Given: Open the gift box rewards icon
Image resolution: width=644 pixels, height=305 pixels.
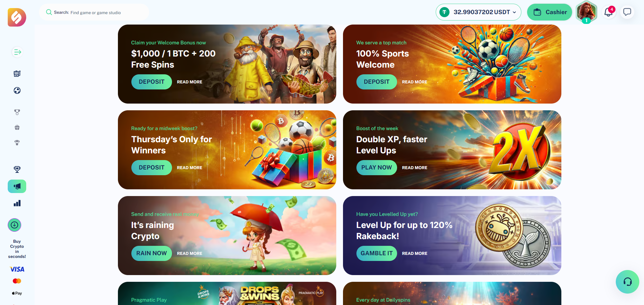Looking at the screenshot, I should pyautogui.click(x=17, y=127).
